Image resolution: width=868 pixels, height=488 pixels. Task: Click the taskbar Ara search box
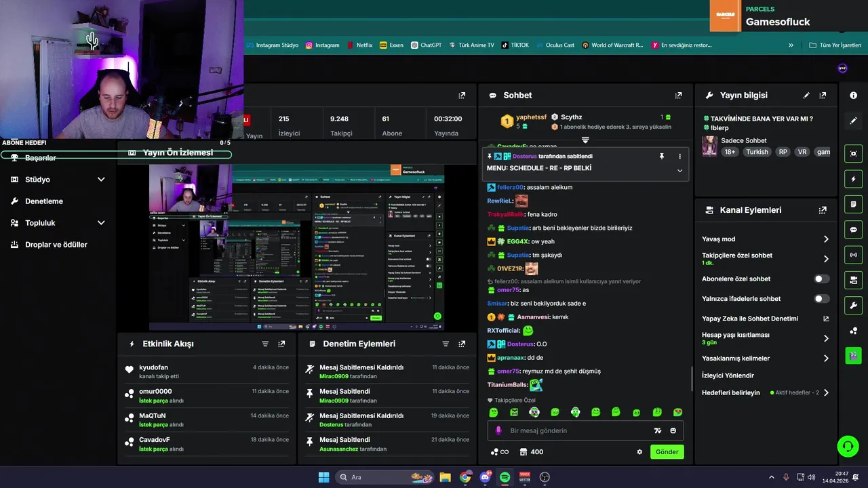[x=385, y=477]
